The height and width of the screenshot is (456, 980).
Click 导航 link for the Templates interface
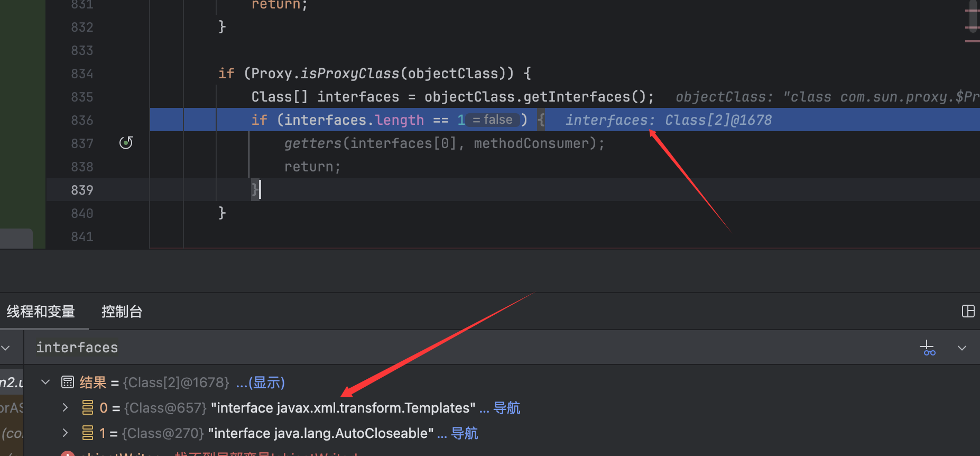pyautogui.click(x=506, y=408)
